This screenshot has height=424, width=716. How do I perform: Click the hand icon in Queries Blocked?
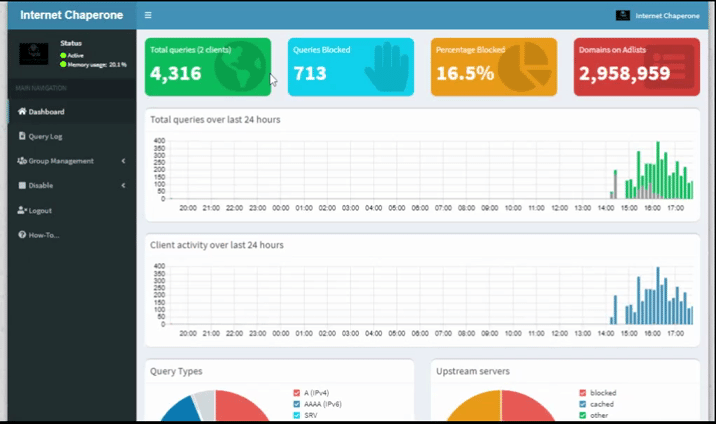coord(388,68)
